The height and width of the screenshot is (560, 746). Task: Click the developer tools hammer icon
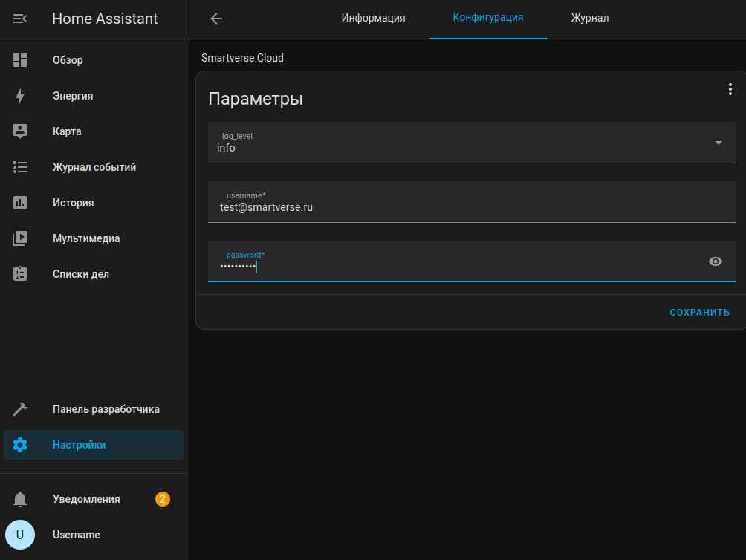tap(20, 409)
